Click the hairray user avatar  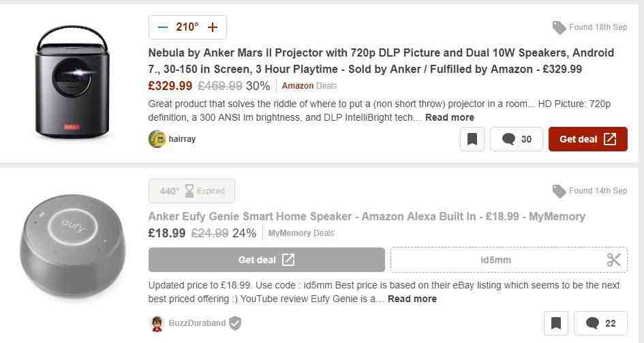[157, 139]
